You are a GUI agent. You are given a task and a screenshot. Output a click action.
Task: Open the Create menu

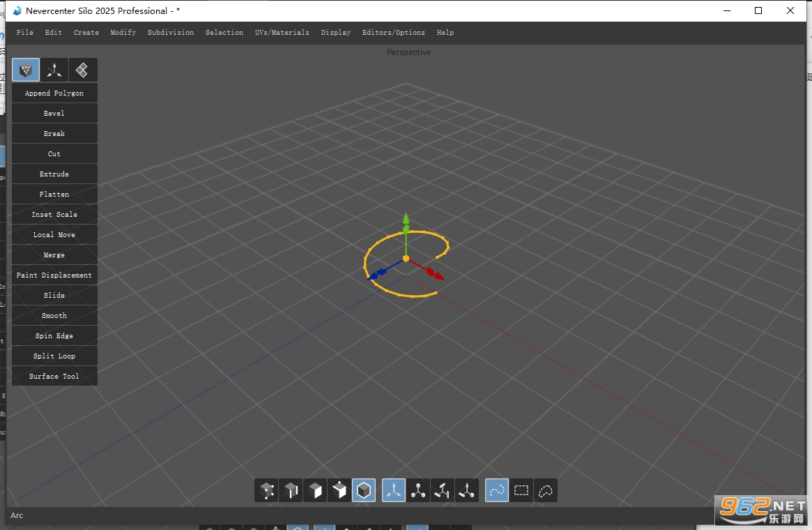(x=86, y=32)
